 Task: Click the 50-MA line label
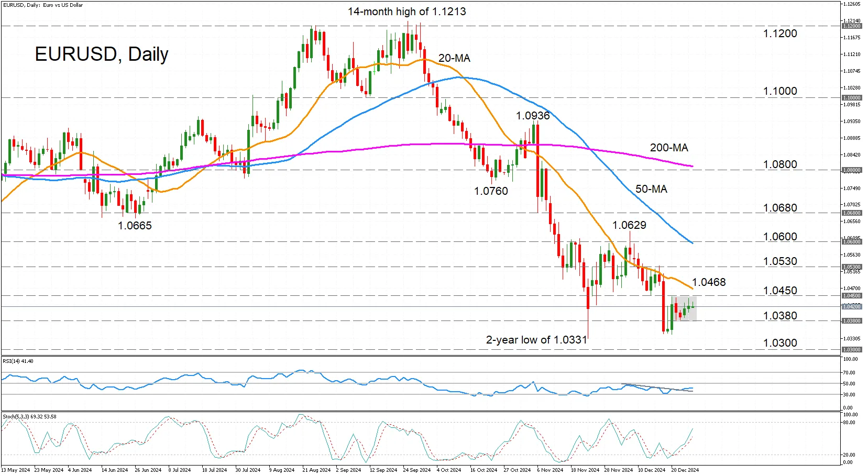(651, 189)
